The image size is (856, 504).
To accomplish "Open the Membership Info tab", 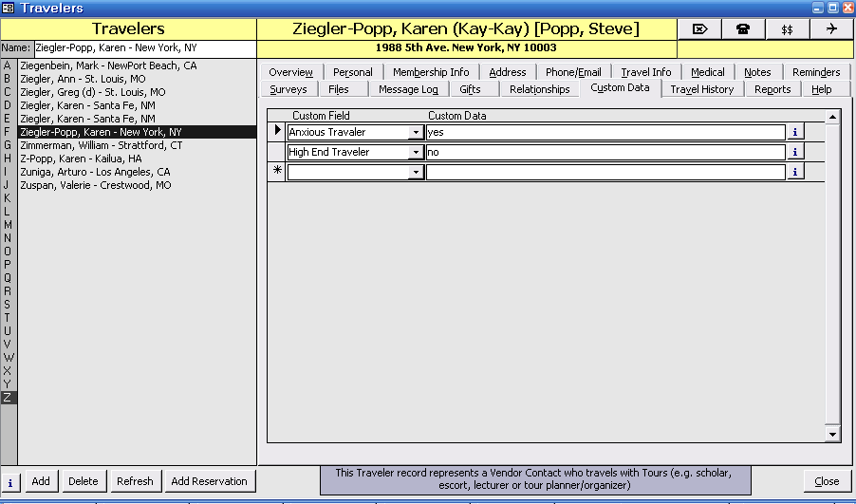I will click(431, 72).
